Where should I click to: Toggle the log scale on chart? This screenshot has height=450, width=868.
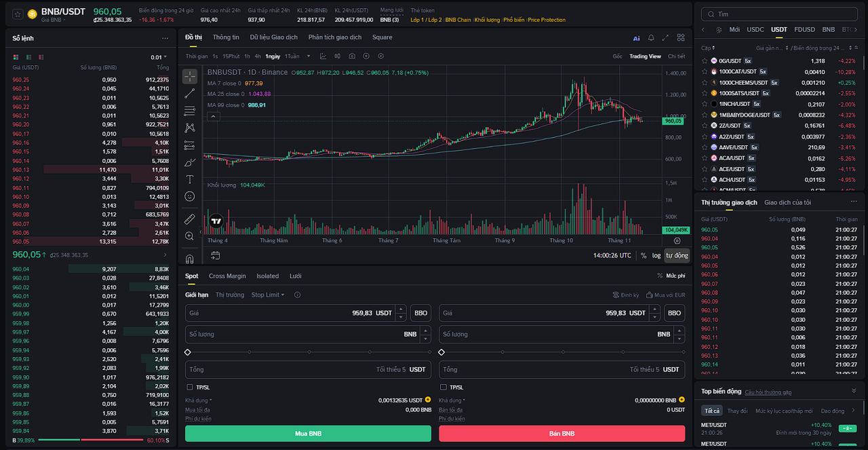point(656,255)
